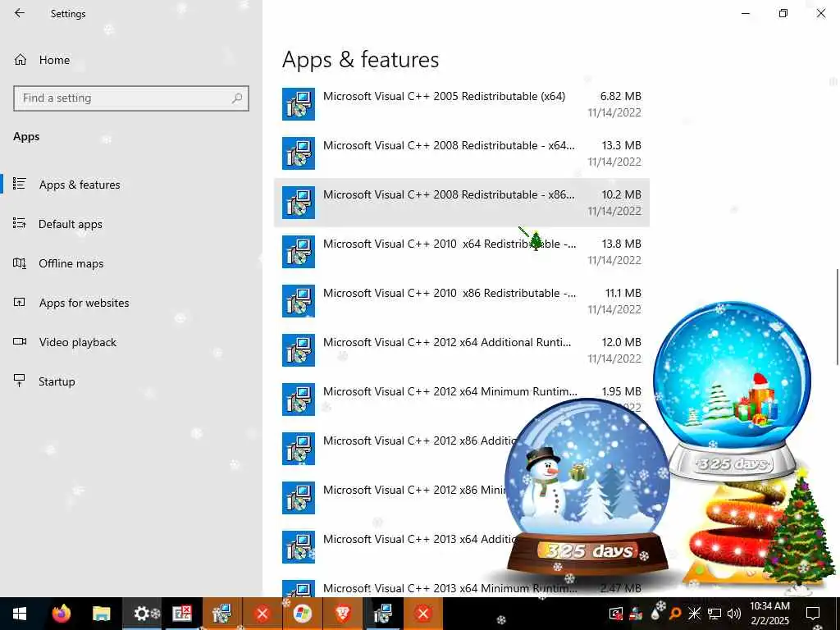The height and width of the screenshot is (630, 840).
Task: Select Microsoft Visual C++ 2008 Redistributable - x64 entry
Action: coord(461,153)
